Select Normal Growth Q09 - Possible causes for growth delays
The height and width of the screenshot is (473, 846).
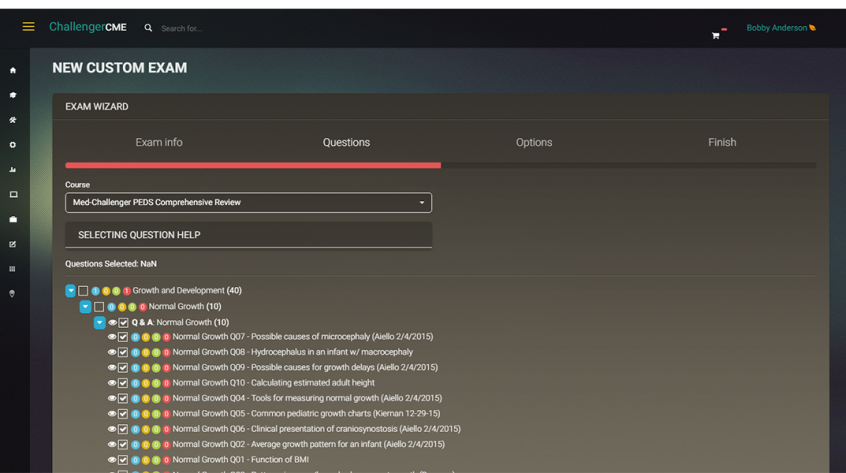pos(305,368)
